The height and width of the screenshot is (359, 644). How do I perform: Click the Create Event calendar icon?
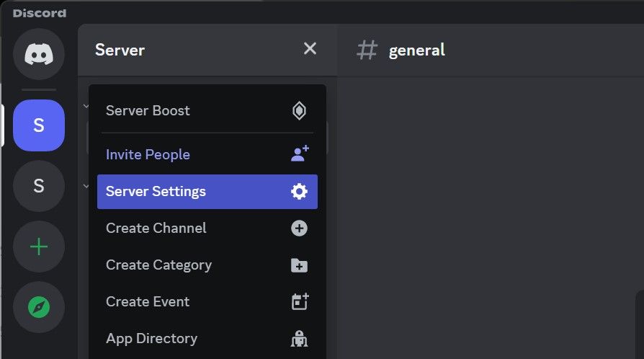click(x=299, y=301)
